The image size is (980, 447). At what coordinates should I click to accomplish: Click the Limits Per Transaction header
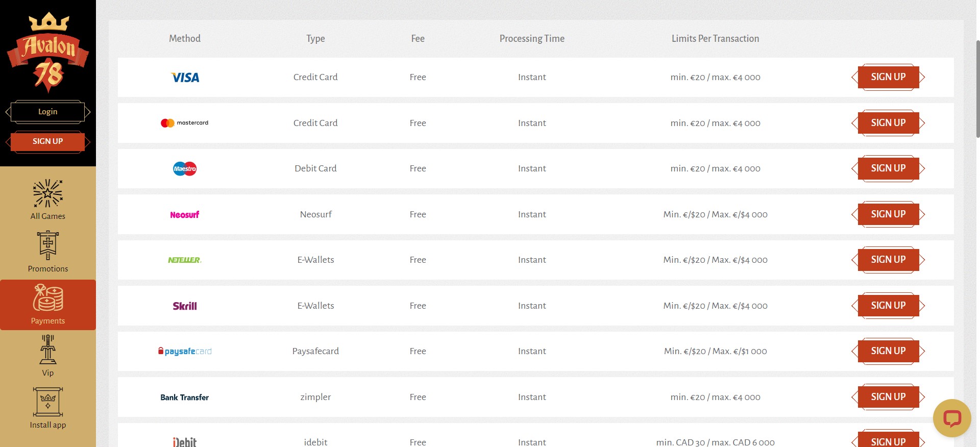(x=715, y=39)
